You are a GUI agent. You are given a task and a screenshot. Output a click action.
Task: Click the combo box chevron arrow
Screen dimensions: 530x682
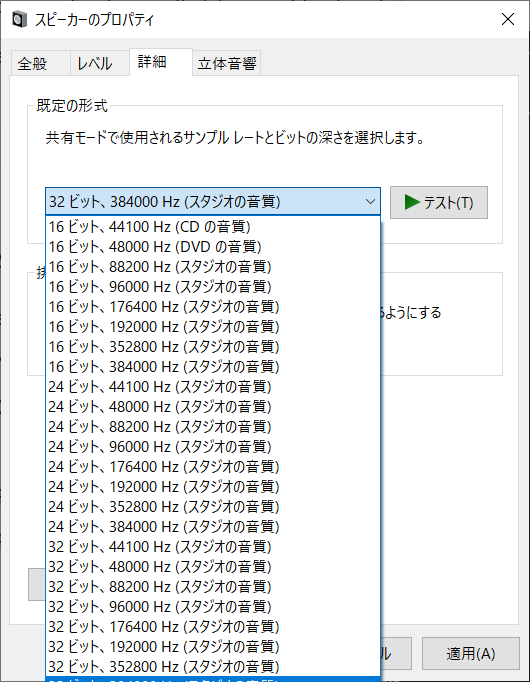370,202
